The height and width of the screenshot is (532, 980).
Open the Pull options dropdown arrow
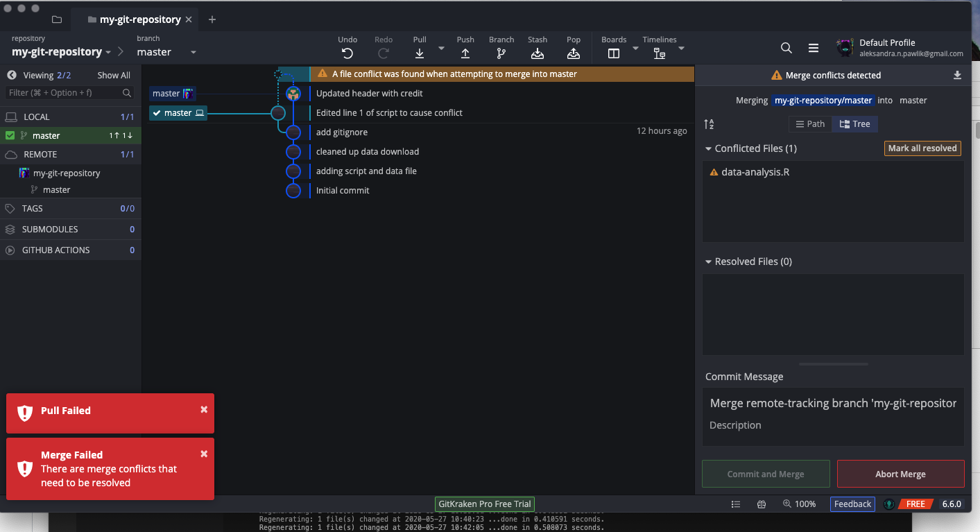point(442,48)
